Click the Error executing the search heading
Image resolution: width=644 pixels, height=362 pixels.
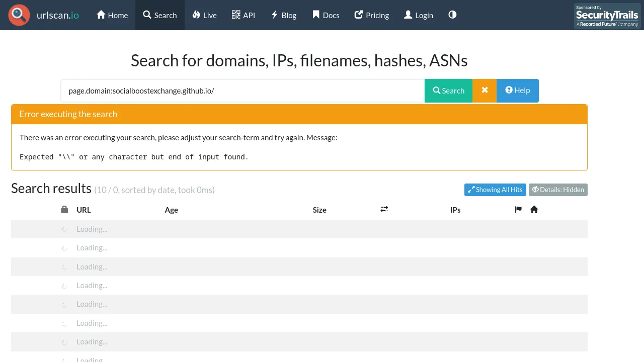[68, 114]
